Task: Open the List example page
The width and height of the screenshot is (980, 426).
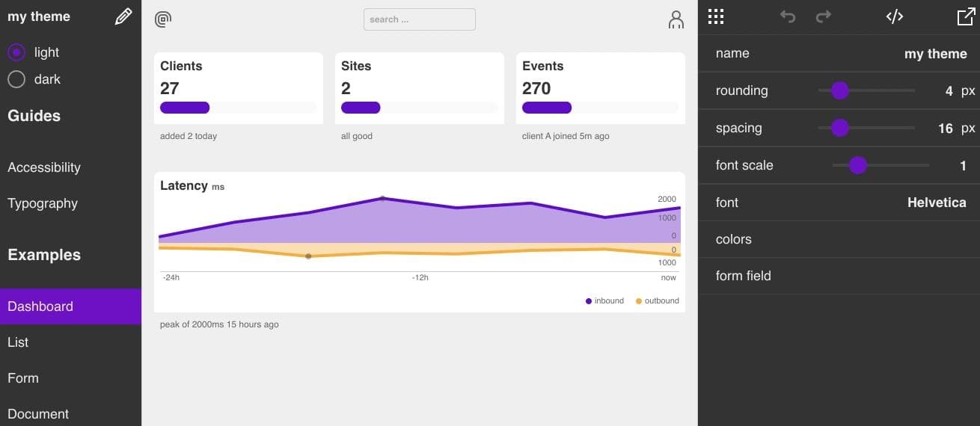Action: [18, 342]
